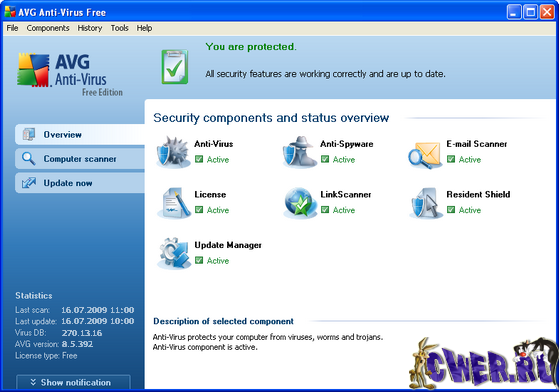Click the Resident Shield Active green checkmark
This screenshot has width=559, height=392.
point(451,210)
